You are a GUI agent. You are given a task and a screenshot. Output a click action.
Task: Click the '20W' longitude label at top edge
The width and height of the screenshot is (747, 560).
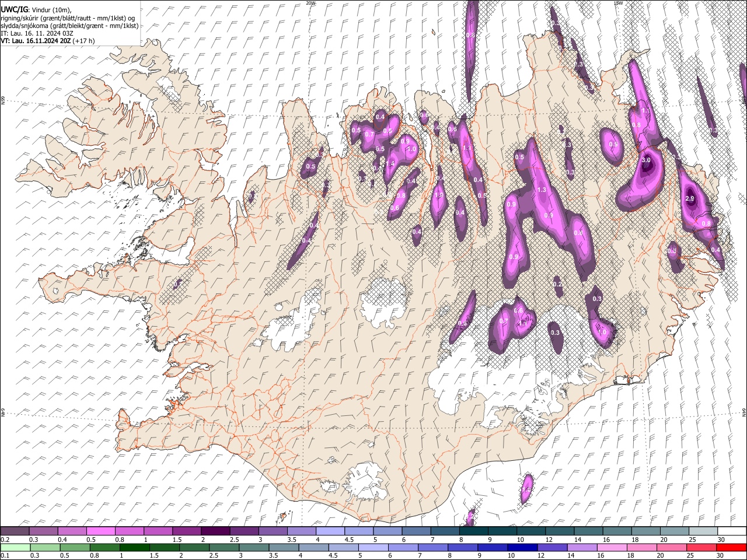pos(310,3)
